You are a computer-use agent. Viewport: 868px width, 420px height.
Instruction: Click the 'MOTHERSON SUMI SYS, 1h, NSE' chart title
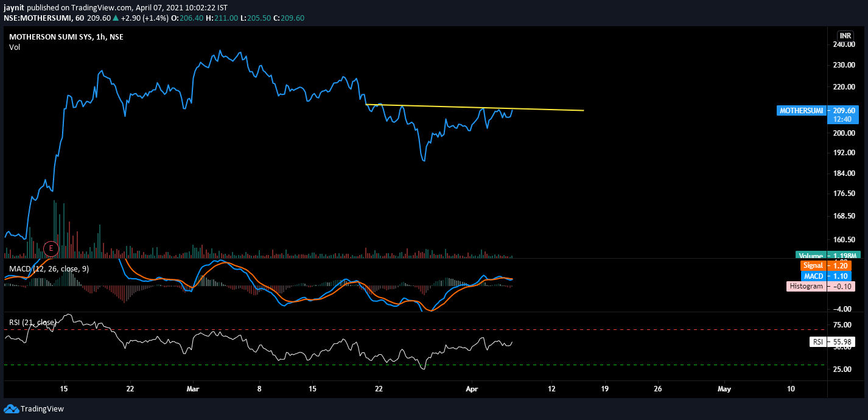tap(66, 37)
